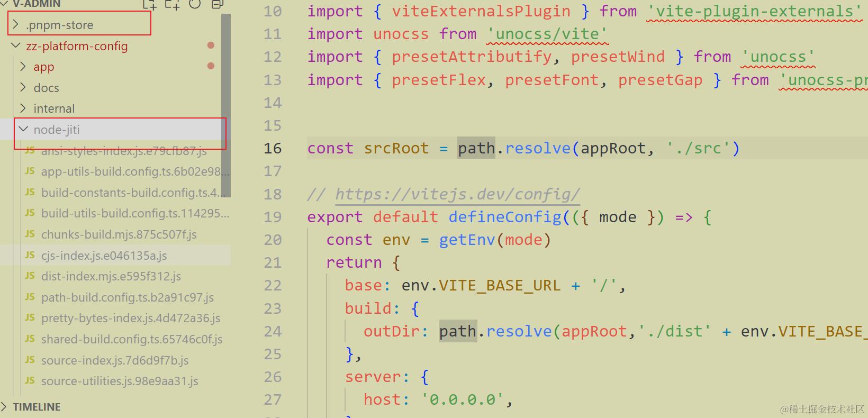The height and width of the screenshot is (418, 868).
Task: Click the '0.0.0.0' host string
Action: tap(463, 399)
